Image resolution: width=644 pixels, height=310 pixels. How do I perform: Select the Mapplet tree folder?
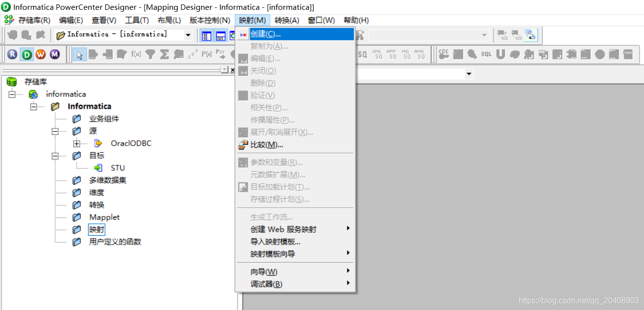pos(104,217)
